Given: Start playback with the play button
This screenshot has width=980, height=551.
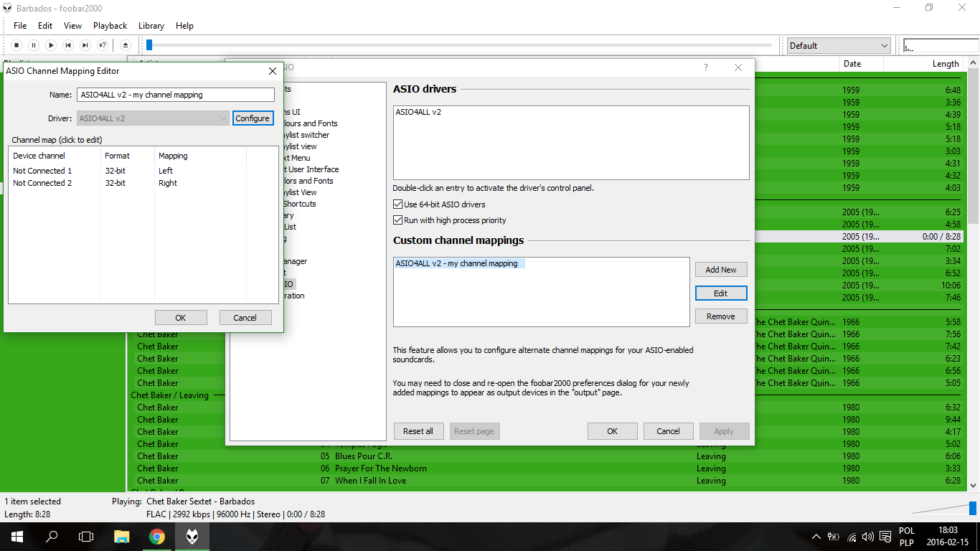Looking at the screenshot, I should pyautogui.click(x=51, y=45).
